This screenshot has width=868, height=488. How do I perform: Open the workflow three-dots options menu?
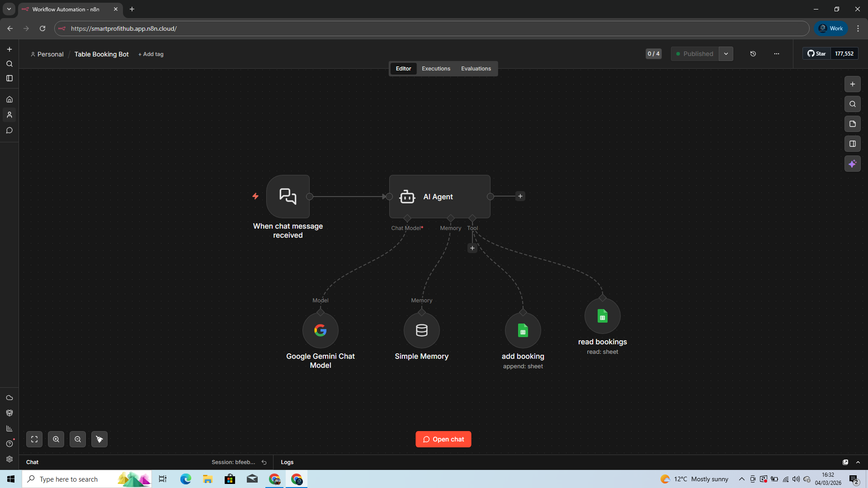coord(776,54)
